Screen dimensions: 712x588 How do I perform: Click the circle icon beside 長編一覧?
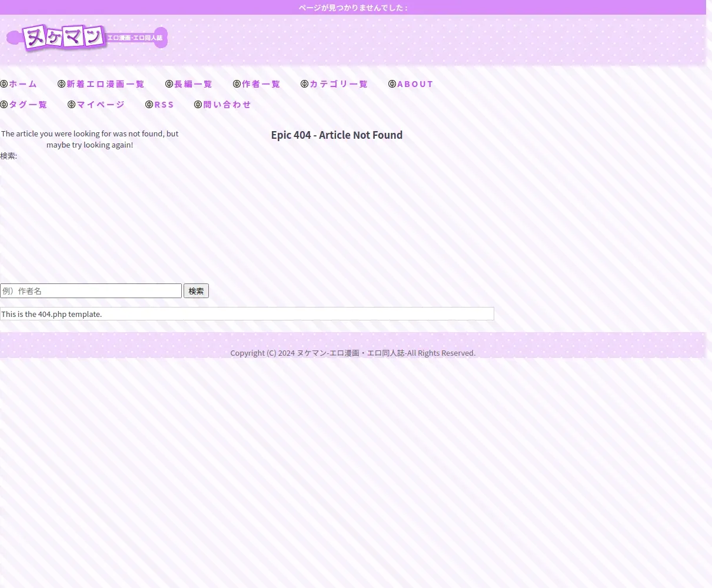click(169, 84)
